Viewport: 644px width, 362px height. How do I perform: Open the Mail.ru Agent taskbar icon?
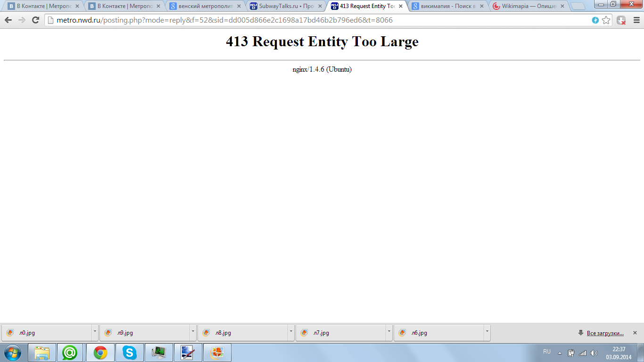click(x=70, y=353)
